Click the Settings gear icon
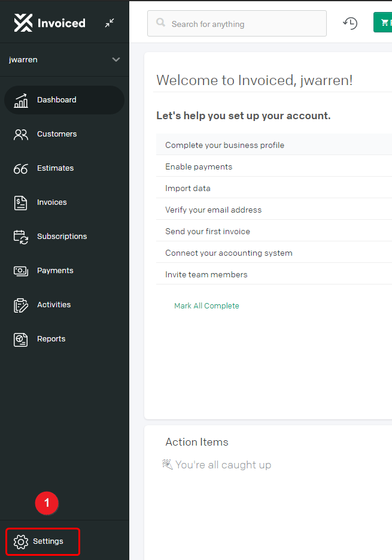Screen dimensions: 392x560 coord(21,542)
